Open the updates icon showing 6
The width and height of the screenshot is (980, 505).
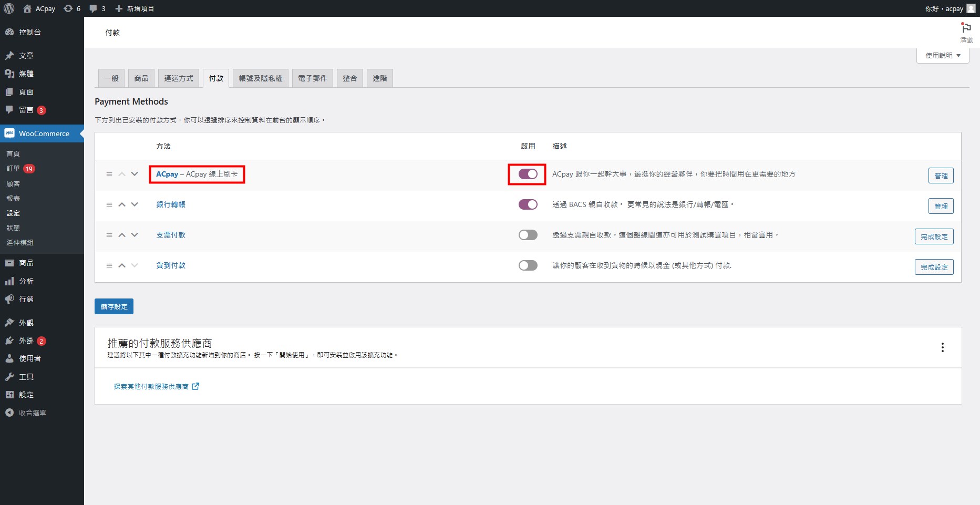coord(68,8)
